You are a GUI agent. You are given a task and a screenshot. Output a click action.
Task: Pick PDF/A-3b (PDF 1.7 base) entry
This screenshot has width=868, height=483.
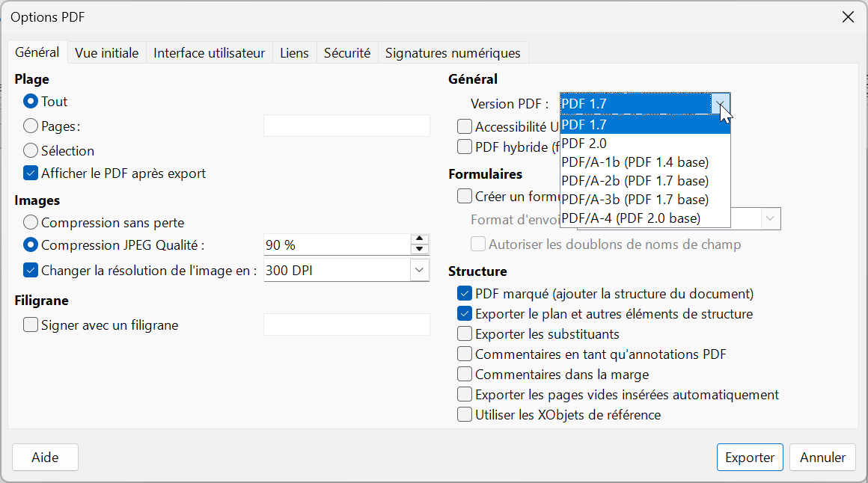pos(635,200)
